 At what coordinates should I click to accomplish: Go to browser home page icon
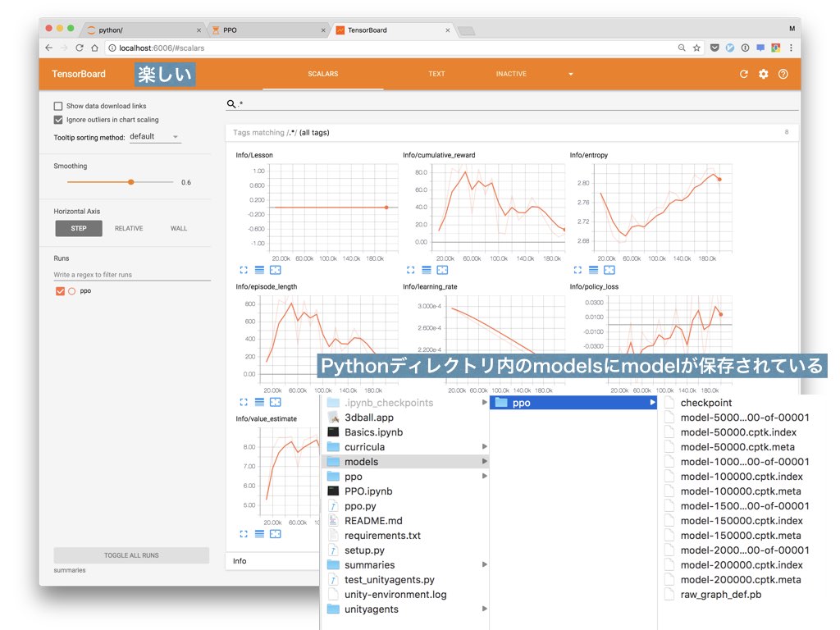(x=95, y=48)
